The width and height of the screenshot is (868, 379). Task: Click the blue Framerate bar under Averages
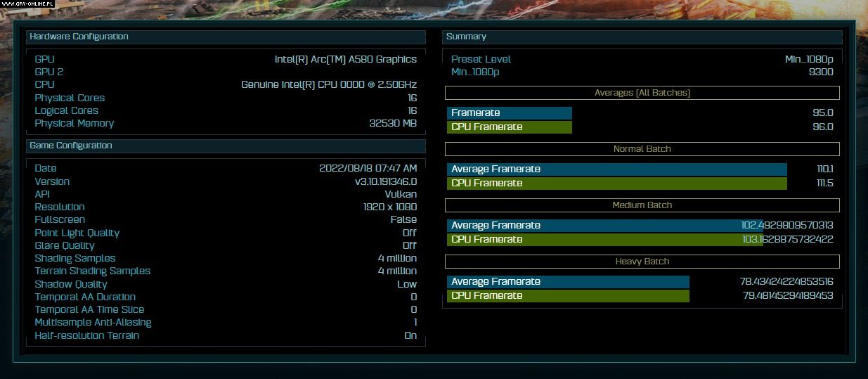pos(510,113)
